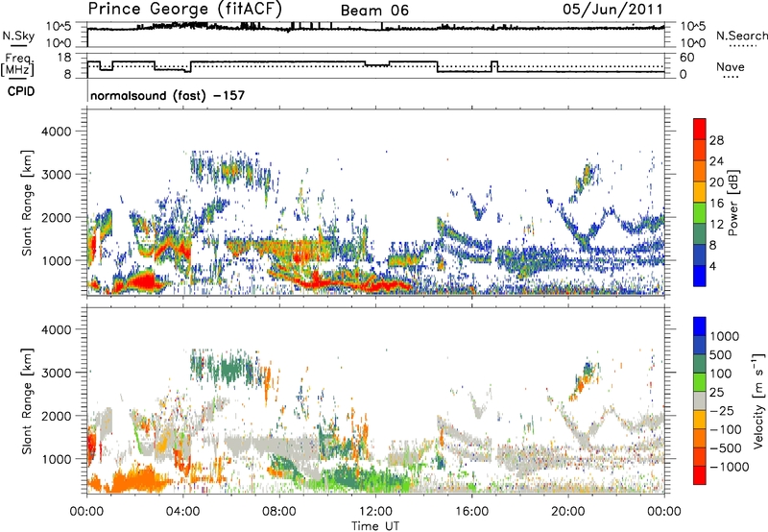
Task: Click the 'Nave' legend label
Action: (731, 66)
